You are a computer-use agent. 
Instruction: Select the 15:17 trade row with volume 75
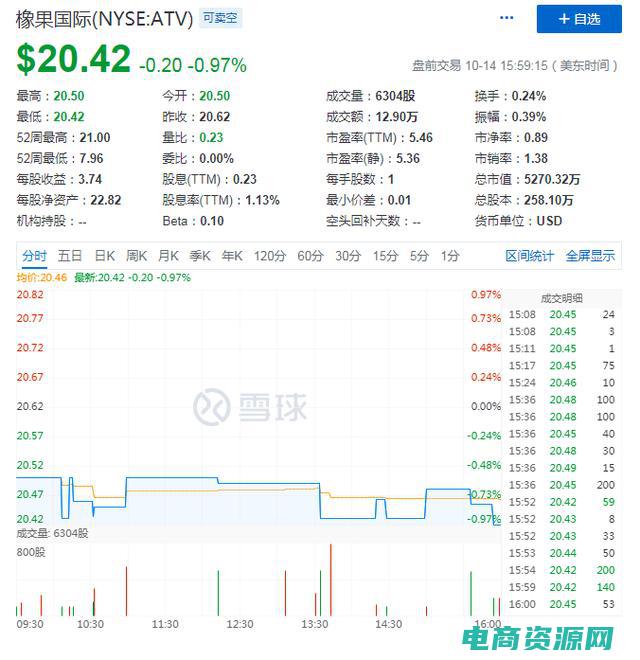point(562,365)
